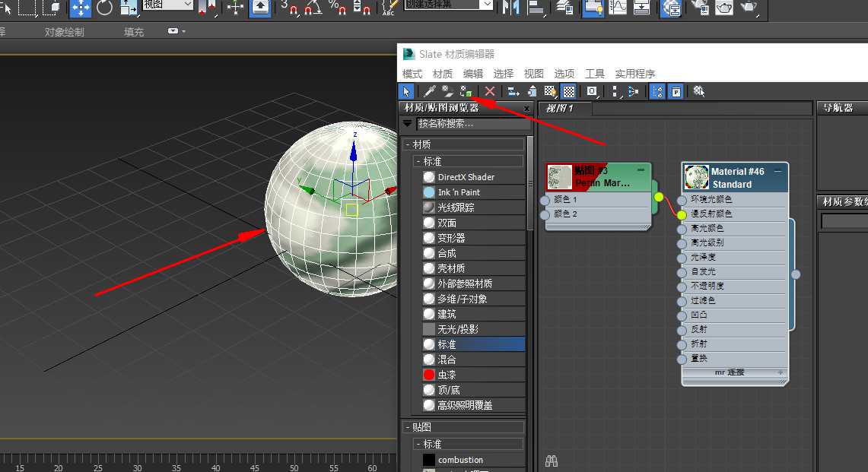This screenshot has width=868, height=472.
Task: Click the Render teapot icon
Action: (749, 8)
